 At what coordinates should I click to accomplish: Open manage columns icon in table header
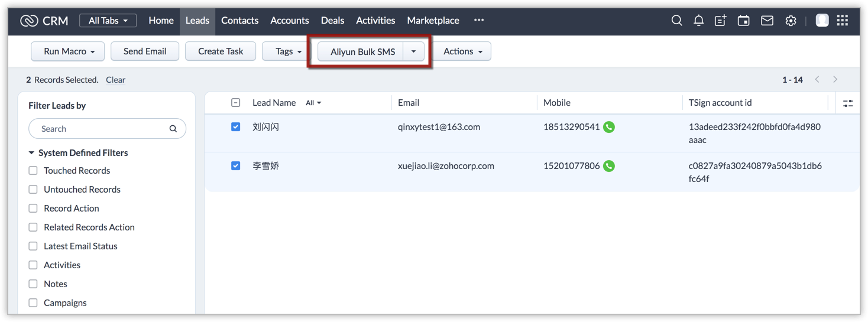848,103
